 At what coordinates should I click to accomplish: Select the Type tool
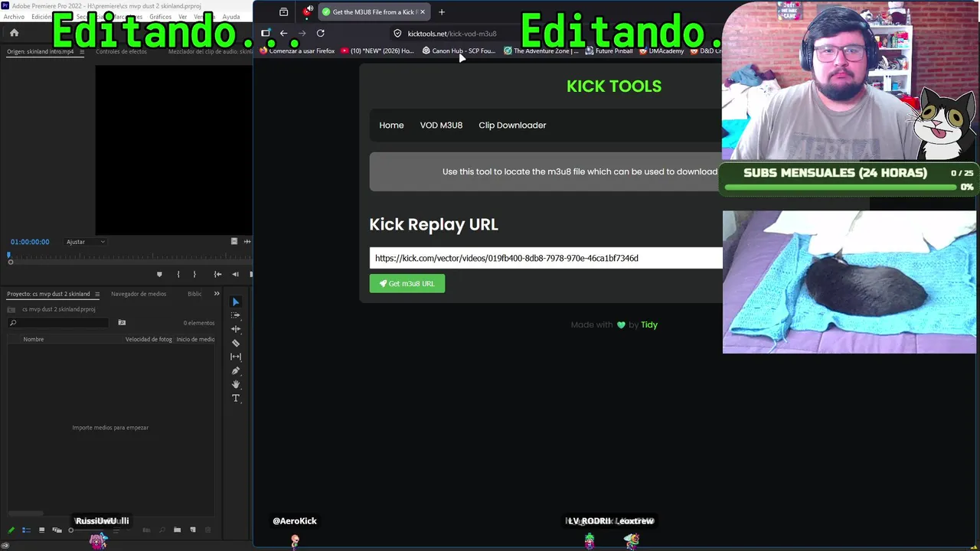click(x=236, y=398)
